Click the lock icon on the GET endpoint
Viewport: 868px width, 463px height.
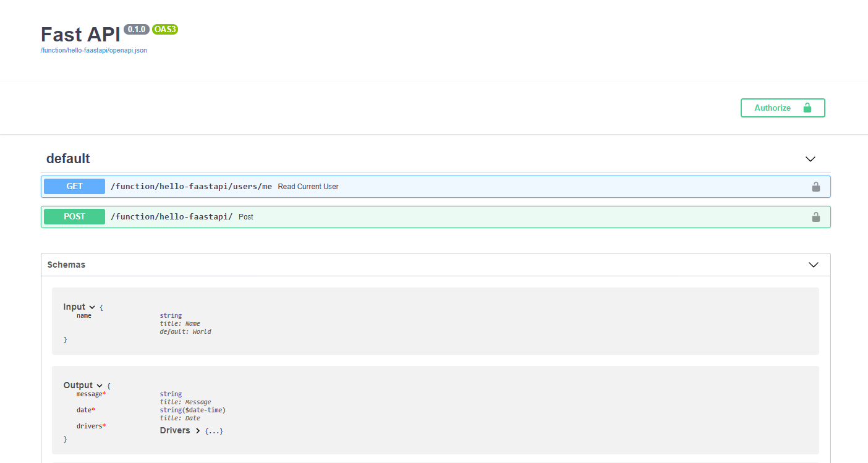[816, 186]
